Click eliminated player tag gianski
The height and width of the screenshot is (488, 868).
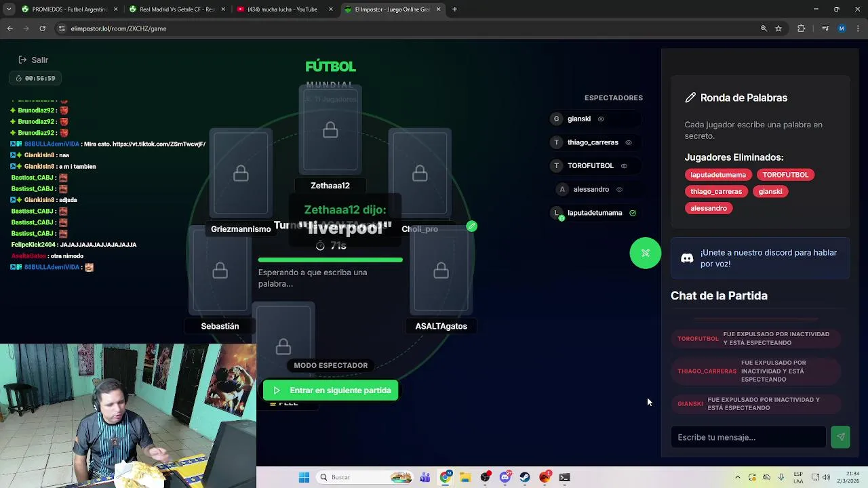point(770,192)
